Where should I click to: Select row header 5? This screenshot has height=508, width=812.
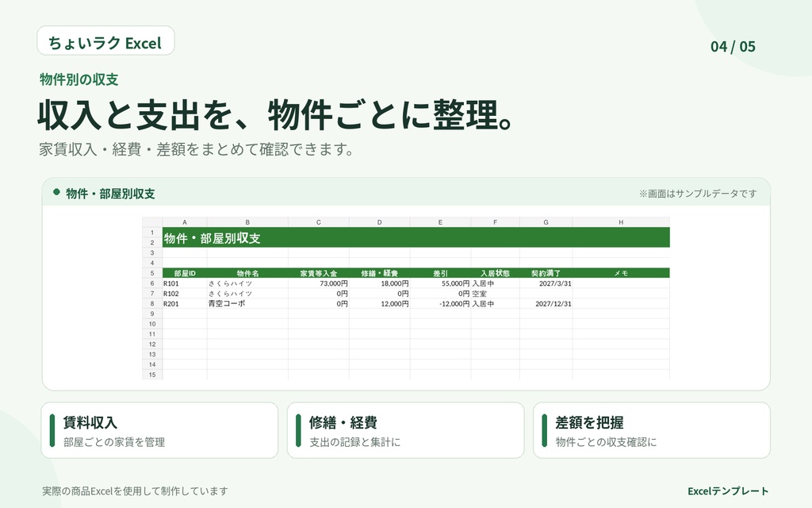pyautogui.click(x=152, y=273)
